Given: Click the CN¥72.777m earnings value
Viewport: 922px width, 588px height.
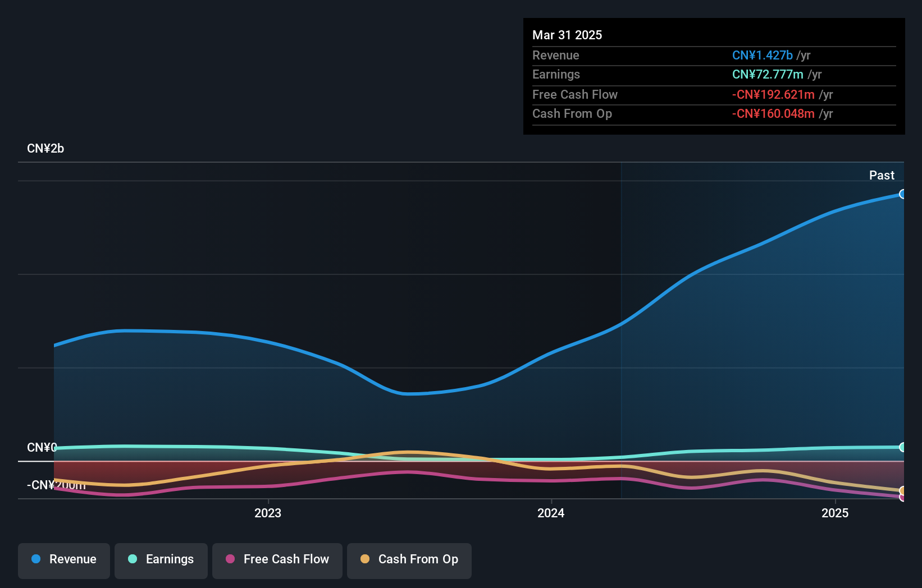Looking at the screenshot, I should [x=768, y=74].
